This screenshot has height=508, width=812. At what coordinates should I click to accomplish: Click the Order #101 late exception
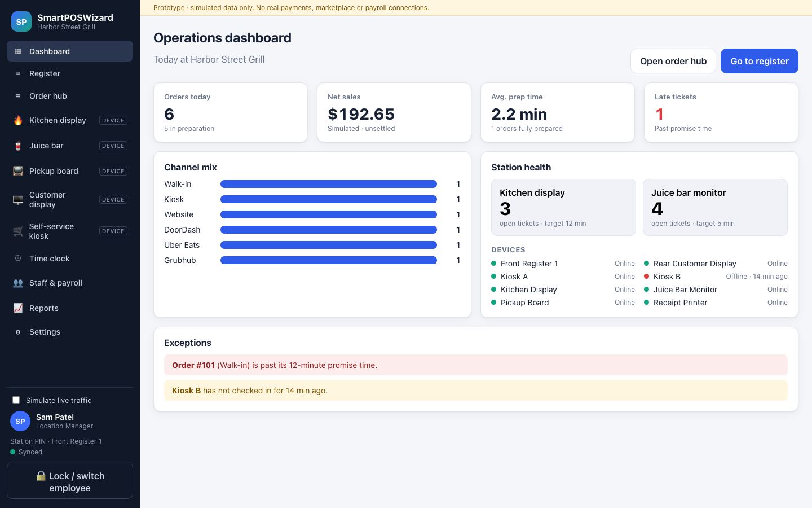(476, 365)
